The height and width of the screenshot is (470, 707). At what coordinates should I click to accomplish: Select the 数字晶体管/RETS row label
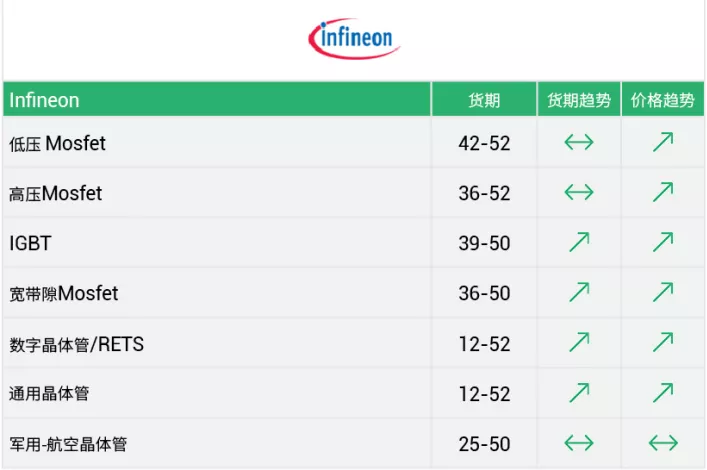[x=76, y=345]
